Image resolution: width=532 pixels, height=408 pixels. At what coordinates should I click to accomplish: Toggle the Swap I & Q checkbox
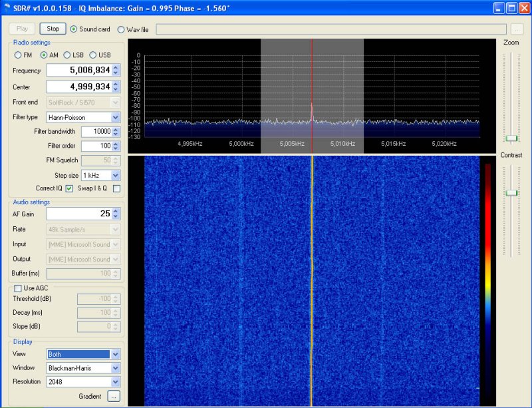click(117, 188)
